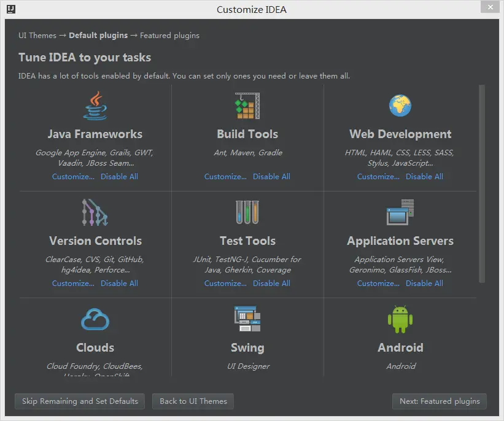Image resolution: width=504 pixels, height=421 pixels.
Task: Click 'Tune IDEA to your tasks' title
Action: point(85,57)
